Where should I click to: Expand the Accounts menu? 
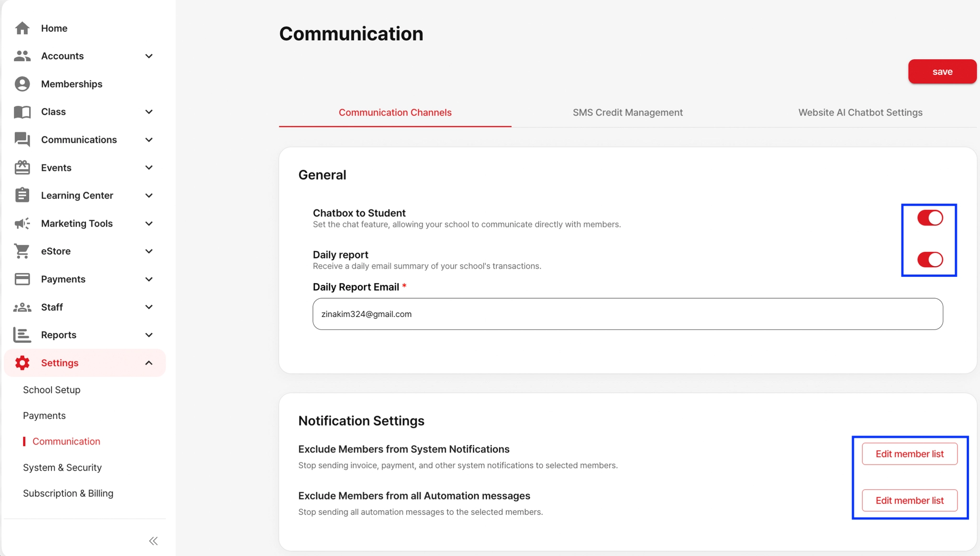148,56
